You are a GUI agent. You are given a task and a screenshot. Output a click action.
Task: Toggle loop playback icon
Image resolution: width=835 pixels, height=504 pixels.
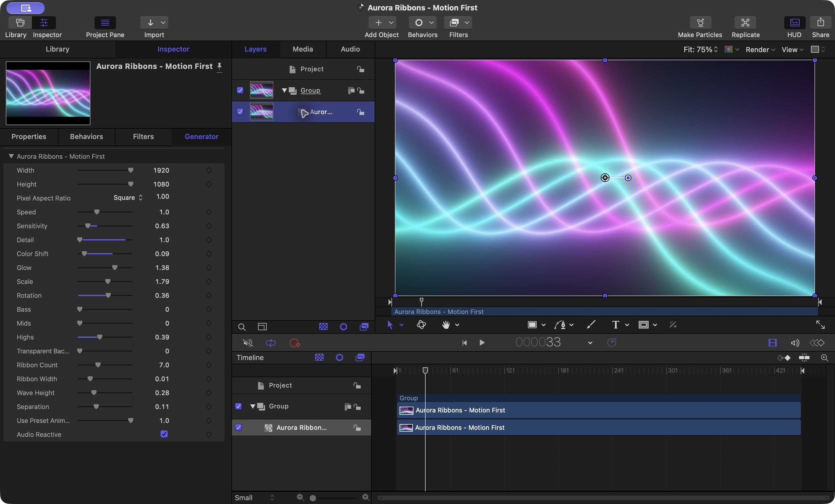(271, 343)
